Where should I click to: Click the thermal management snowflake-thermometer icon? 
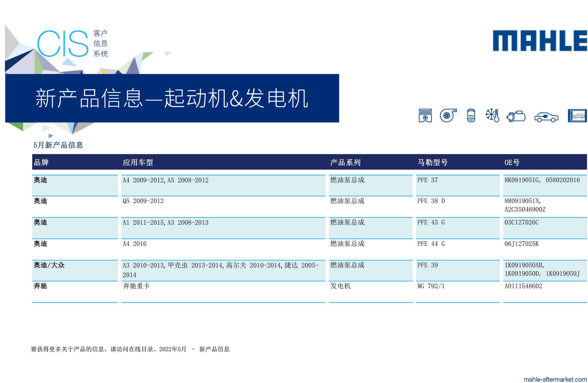click(492, 115)
